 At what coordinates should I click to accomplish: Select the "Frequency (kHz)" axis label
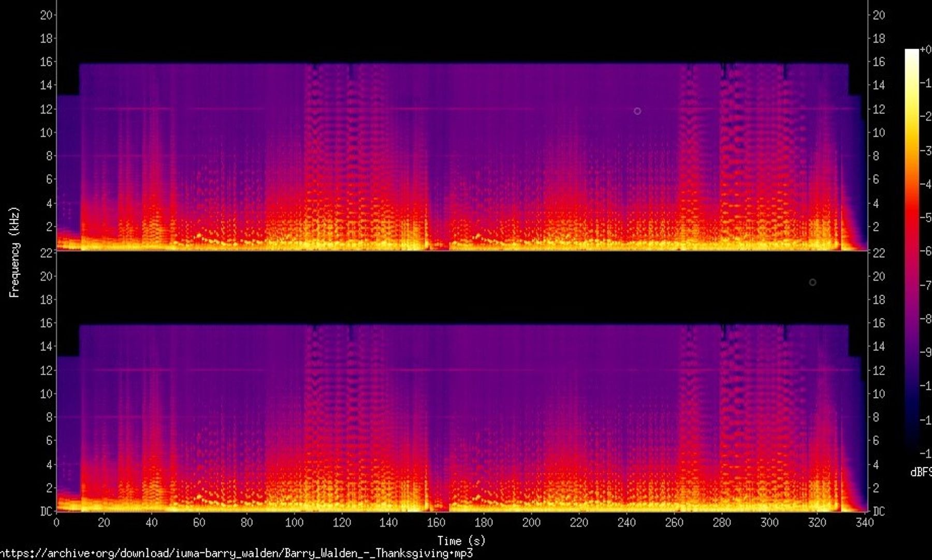[x=14, y=252]
